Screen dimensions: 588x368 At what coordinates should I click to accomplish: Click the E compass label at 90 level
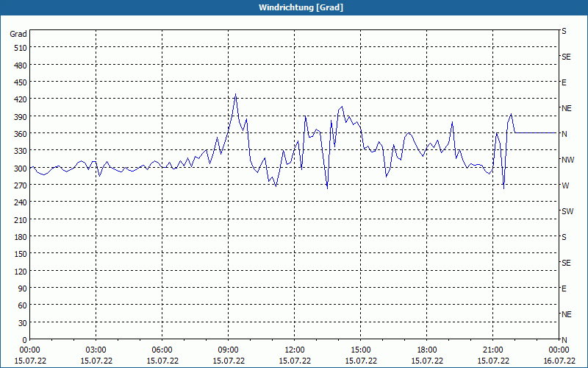coord(564,289)
